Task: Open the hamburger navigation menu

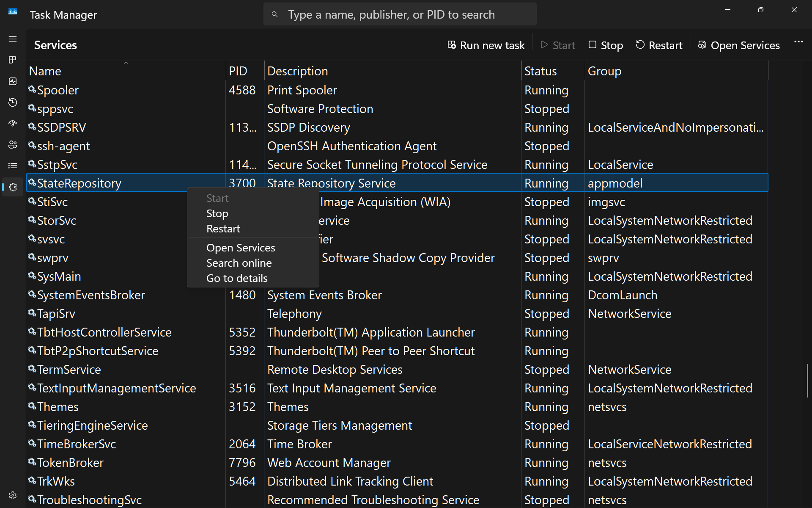Action: [x=13, y=39]
